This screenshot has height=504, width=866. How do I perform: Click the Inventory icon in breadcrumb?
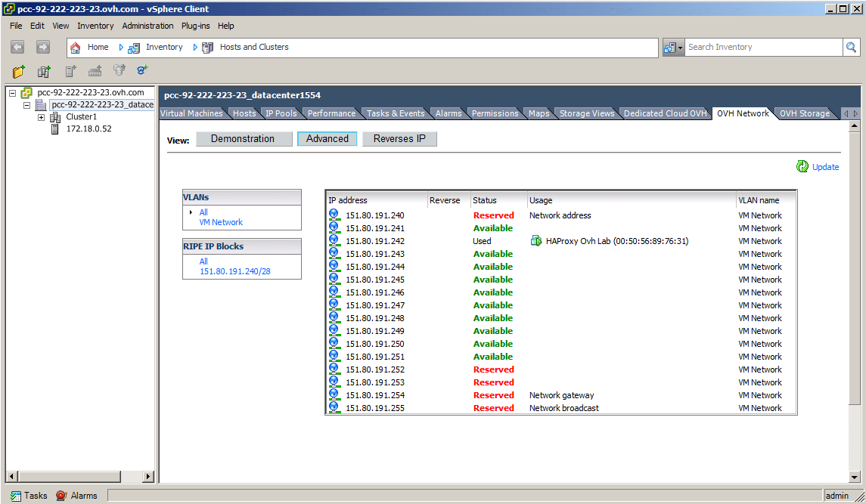pos(134,48)
